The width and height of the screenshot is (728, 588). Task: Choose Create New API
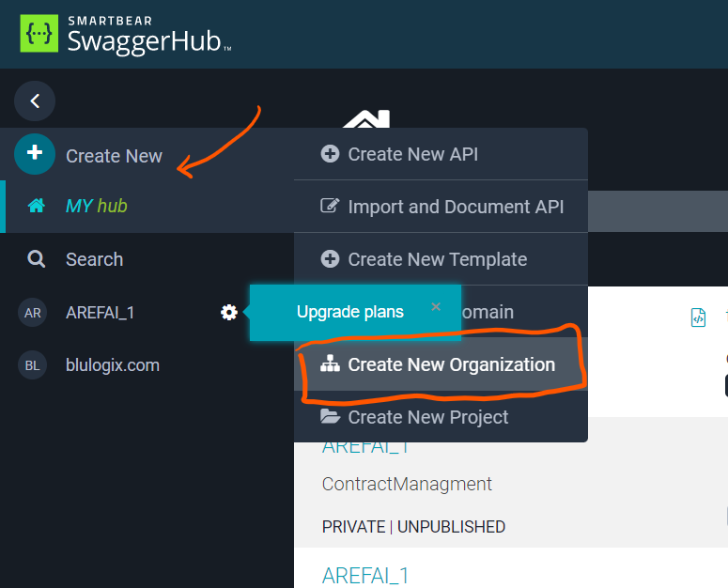pos(412,154)
